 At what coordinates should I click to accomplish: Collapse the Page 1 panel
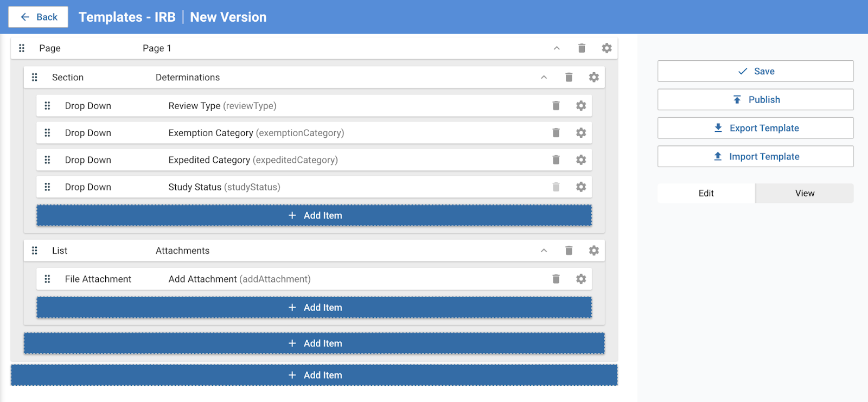pos(557,48)
